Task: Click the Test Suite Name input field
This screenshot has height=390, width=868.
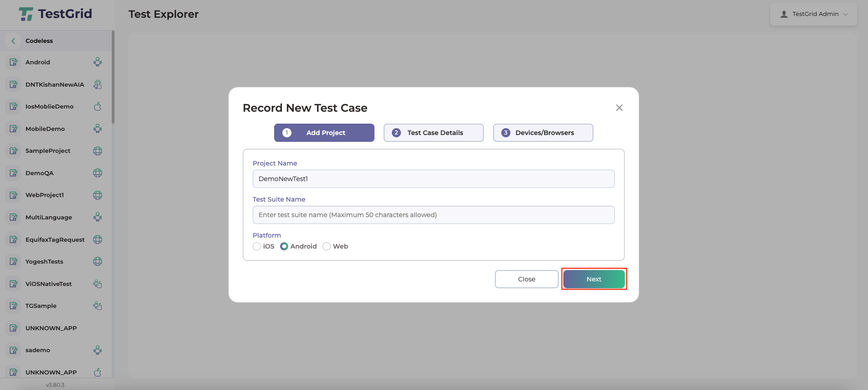Action: (x=433, y=215)
